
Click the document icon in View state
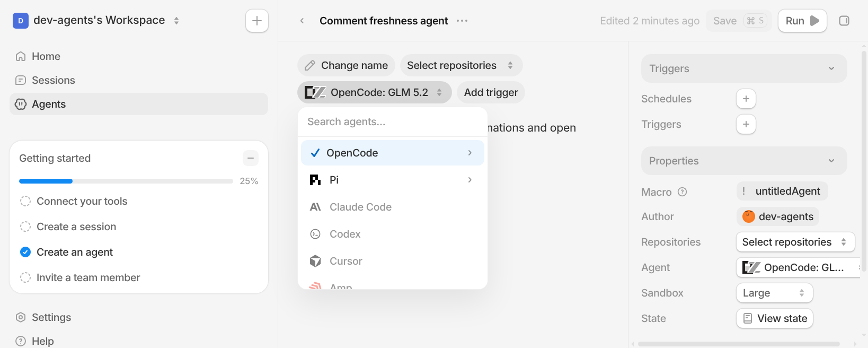click(x=748, y=318)
